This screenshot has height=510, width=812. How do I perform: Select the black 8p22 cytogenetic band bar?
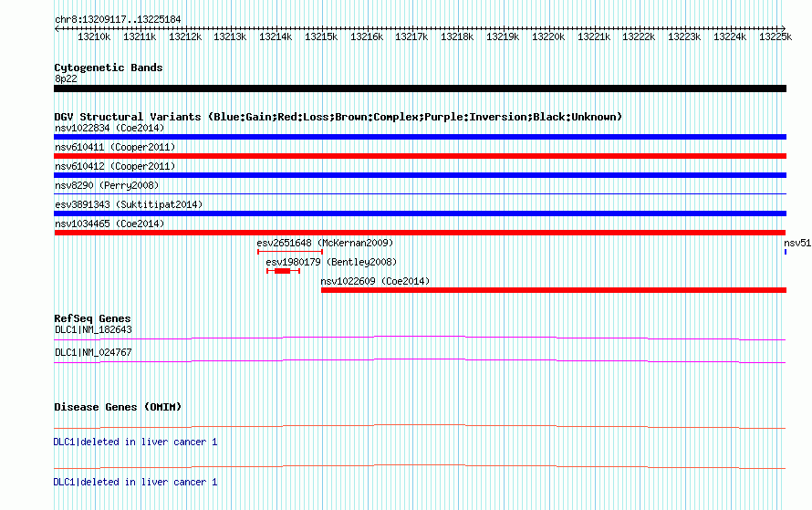(x=420, y=88)
